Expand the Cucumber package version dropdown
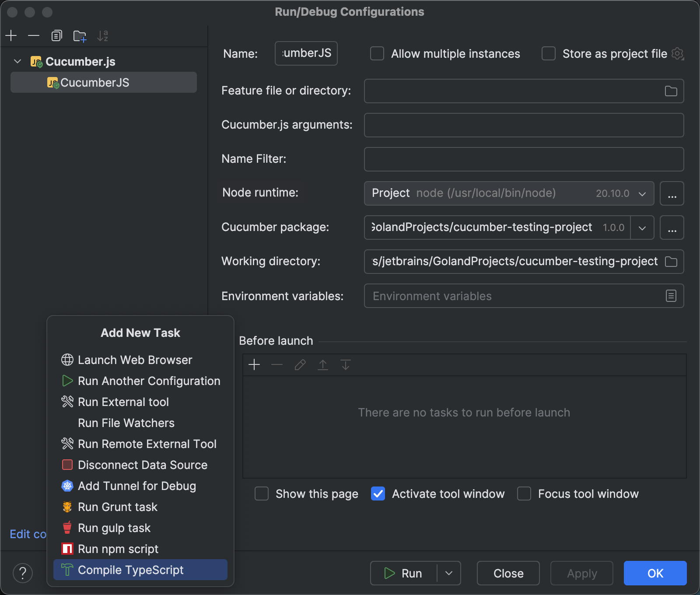This screenshot has width=700, height=595. 642,227
